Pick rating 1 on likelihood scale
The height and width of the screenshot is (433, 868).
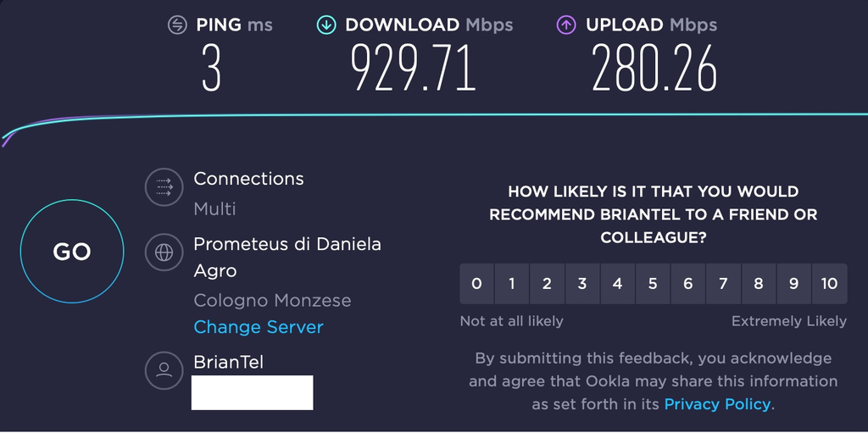pos(512,284)
